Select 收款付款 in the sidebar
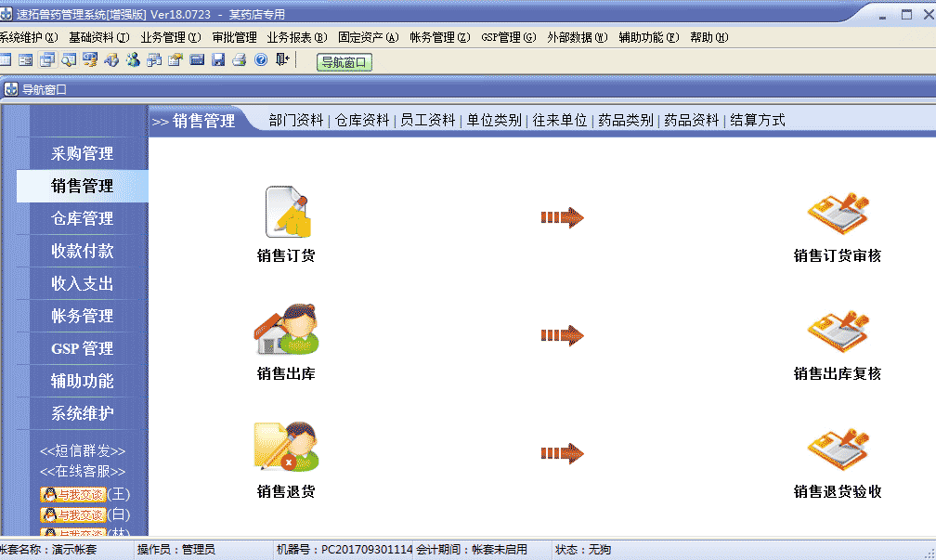936x560 pixels. pyautogui.click(x=83, y=251)
